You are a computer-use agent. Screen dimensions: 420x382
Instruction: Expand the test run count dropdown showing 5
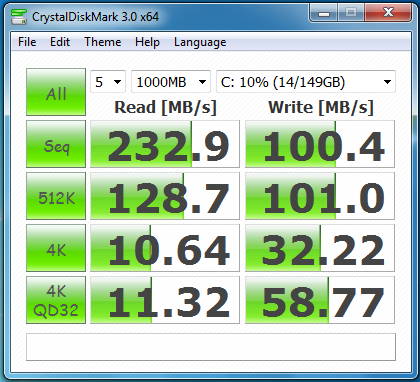pos(108,82)
